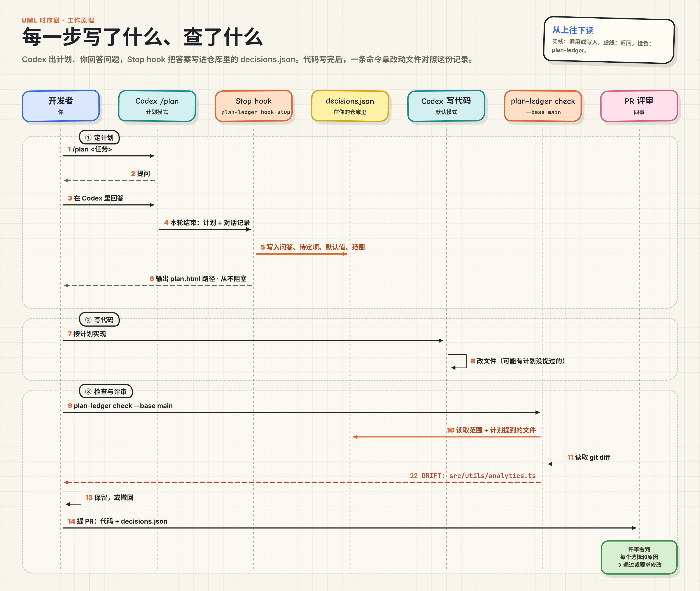
Task: Select the Codex /plan 计划模式 box
Action: (157, 106)
